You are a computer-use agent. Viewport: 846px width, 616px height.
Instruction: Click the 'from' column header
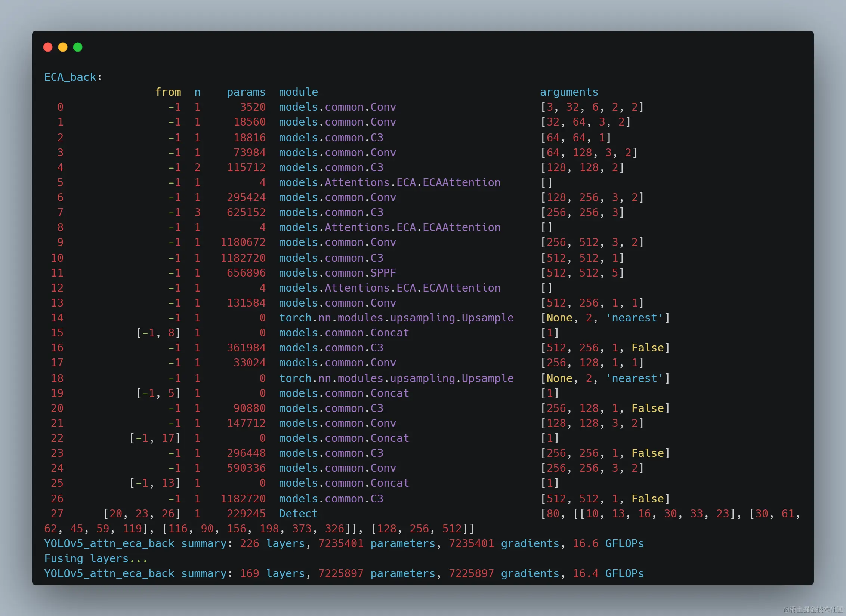(168, 92)
